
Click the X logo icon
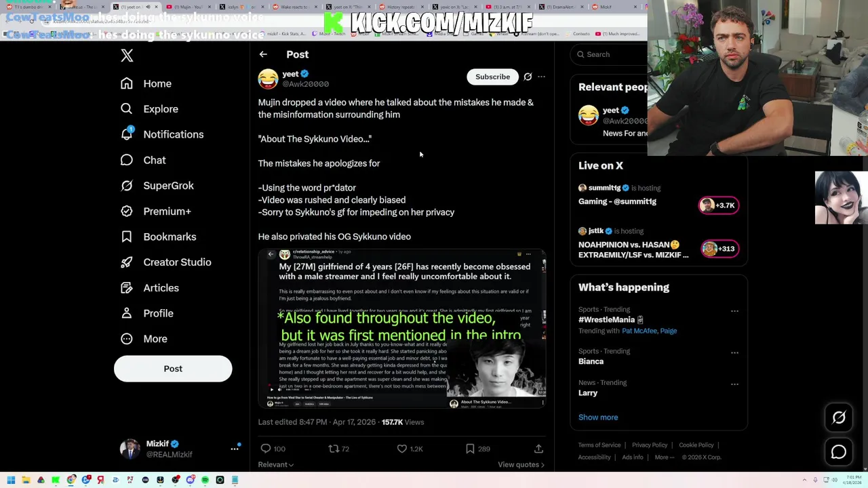(127, 56)
